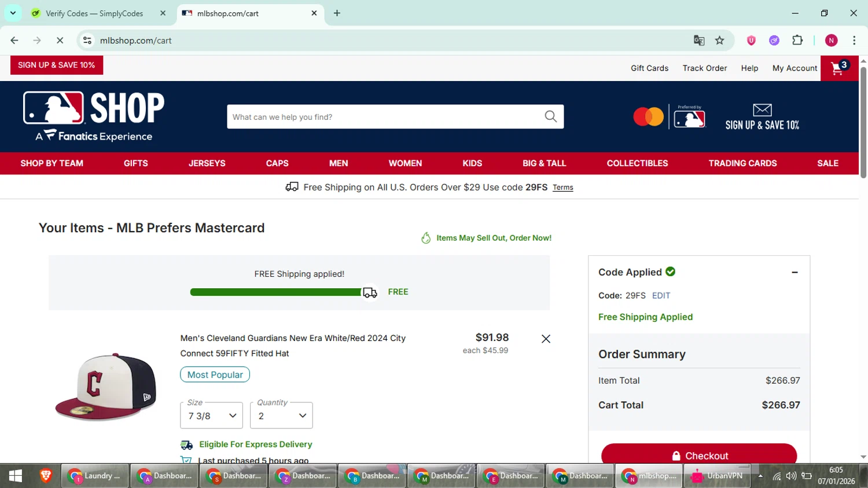
Task: Click the volume icon in system tray
Action: 791,476
